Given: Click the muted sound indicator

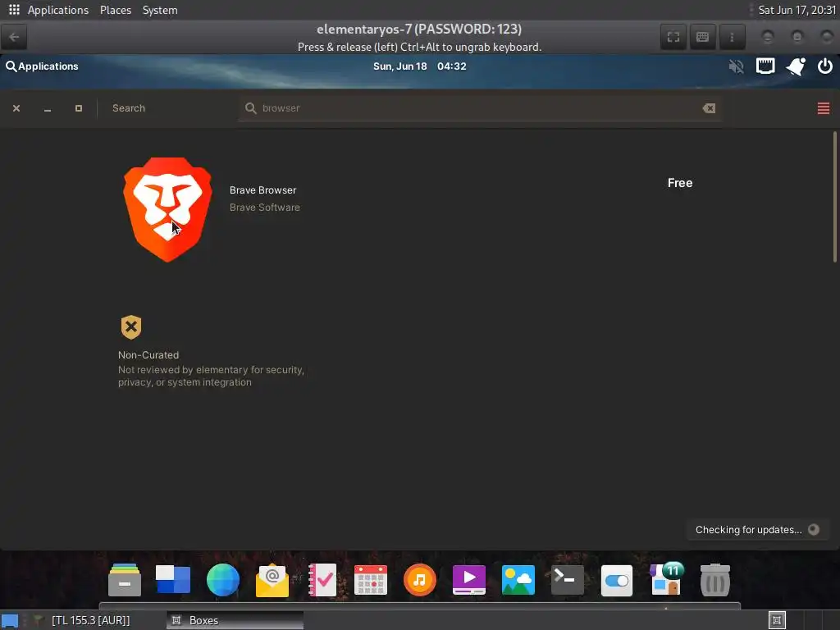Looking at the screenshot, I should pos(736,66).
